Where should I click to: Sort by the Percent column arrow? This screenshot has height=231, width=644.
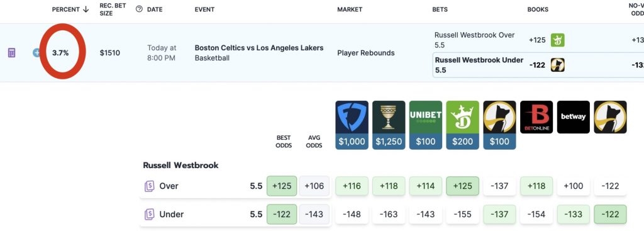86,9
